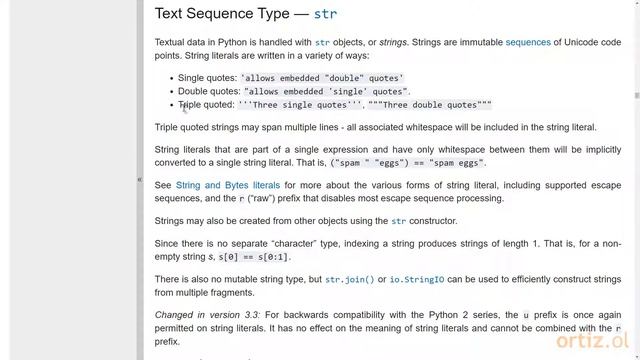Open the str.join() reference link
Viewport: 640px width, 360px height.
(x=349, y=280)
